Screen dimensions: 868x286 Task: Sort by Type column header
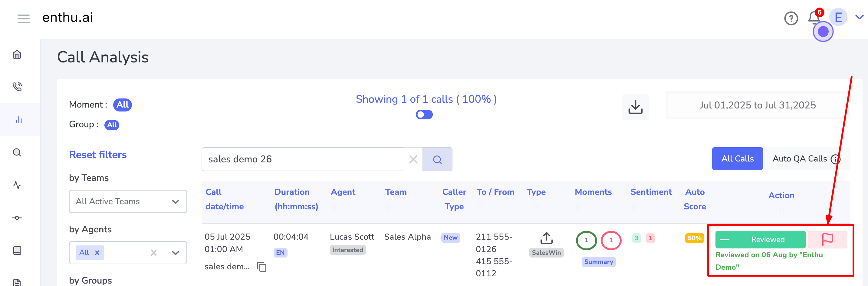point(536,192)
